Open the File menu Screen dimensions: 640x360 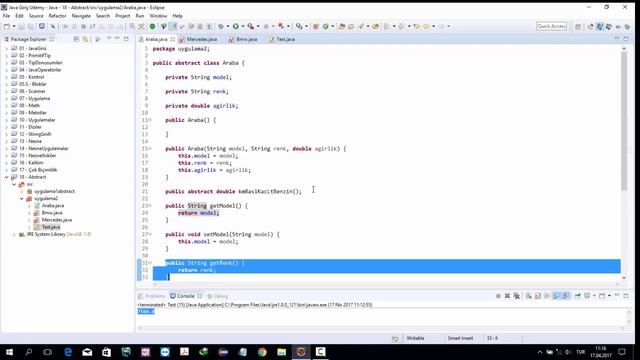6,16
